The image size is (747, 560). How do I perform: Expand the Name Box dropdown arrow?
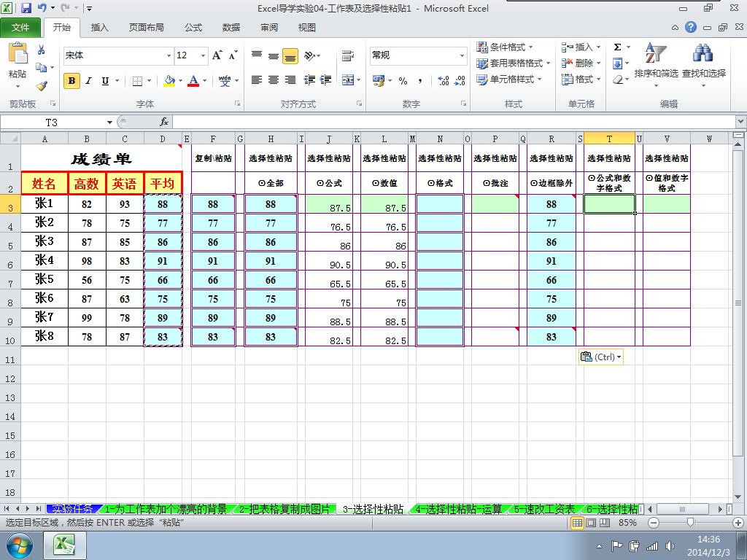[109, 122]
